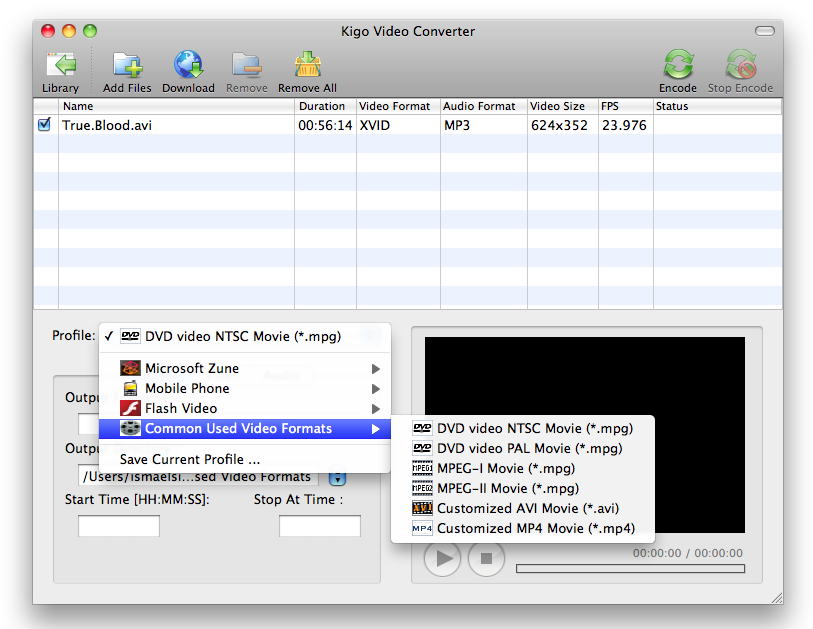Click the DVD icon of the checked profile

[x=130, y=336]
